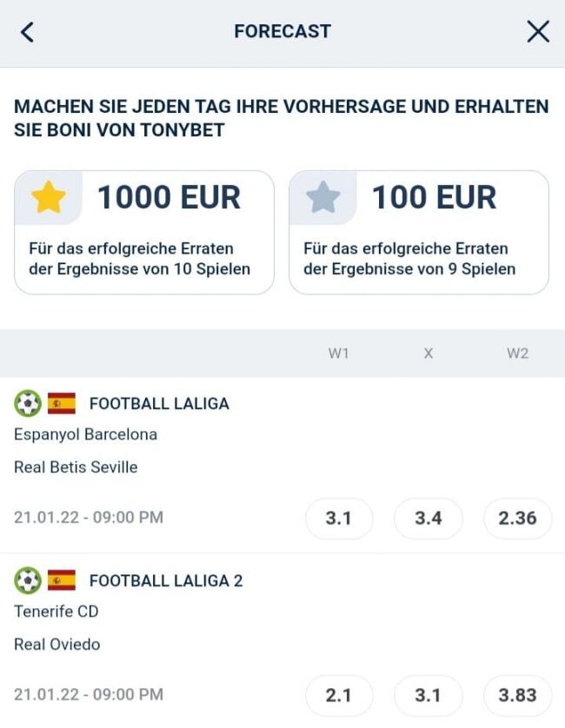Click the grey star icon
Viewport: 565px width, 728px height.
pyautogui.click(x=322, y=198)
